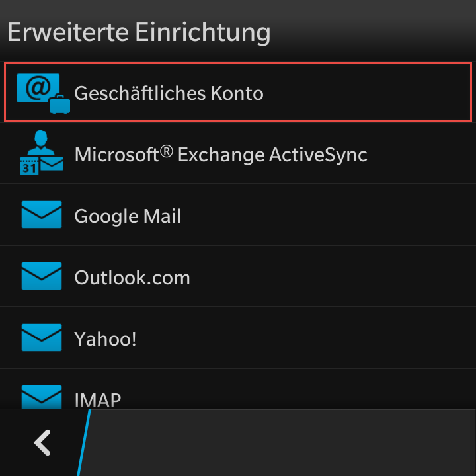
Task: Tap the Outlook.com envelope icon
Action: coord(42,276)
